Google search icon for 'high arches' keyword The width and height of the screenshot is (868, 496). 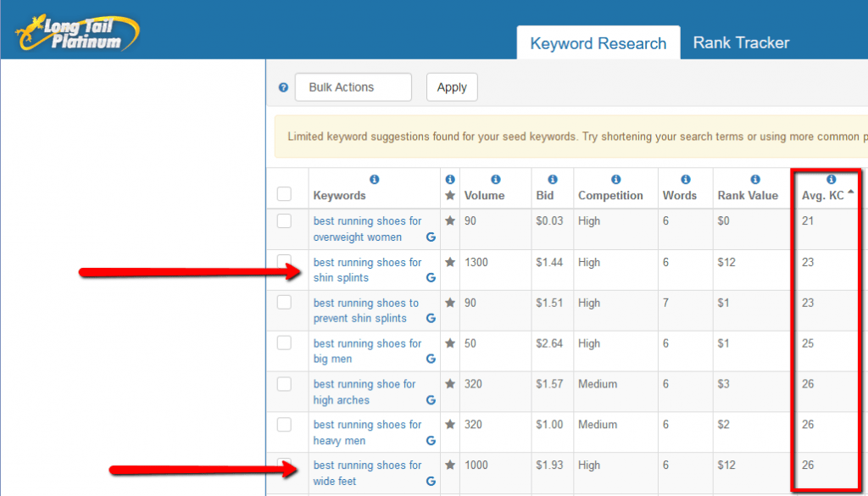click(431, 399)
